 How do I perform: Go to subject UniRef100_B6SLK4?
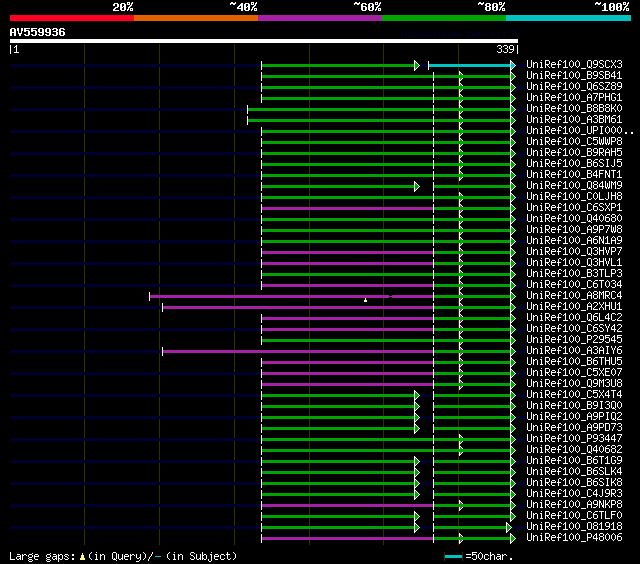[574, 472]
